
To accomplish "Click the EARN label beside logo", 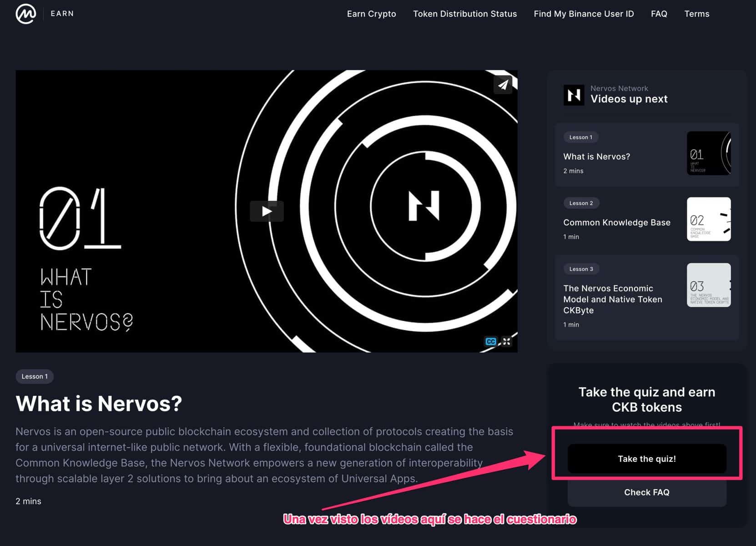I will pos(62,14).
